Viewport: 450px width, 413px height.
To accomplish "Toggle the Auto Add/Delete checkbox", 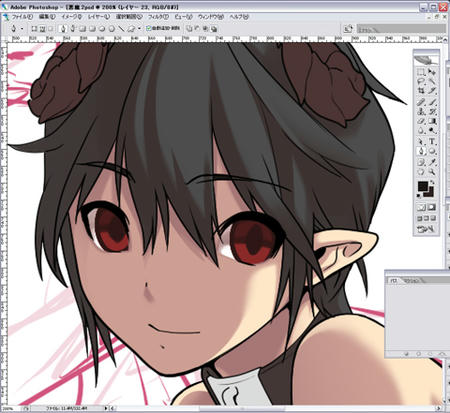I will click(149, 29).
